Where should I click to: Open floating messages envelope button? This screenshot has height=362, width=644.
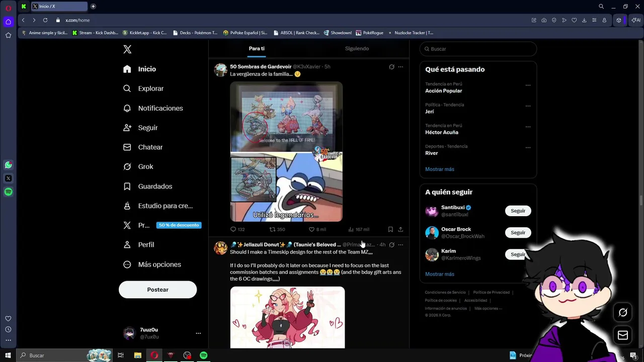pyautogui.click(x=623, y=335)
